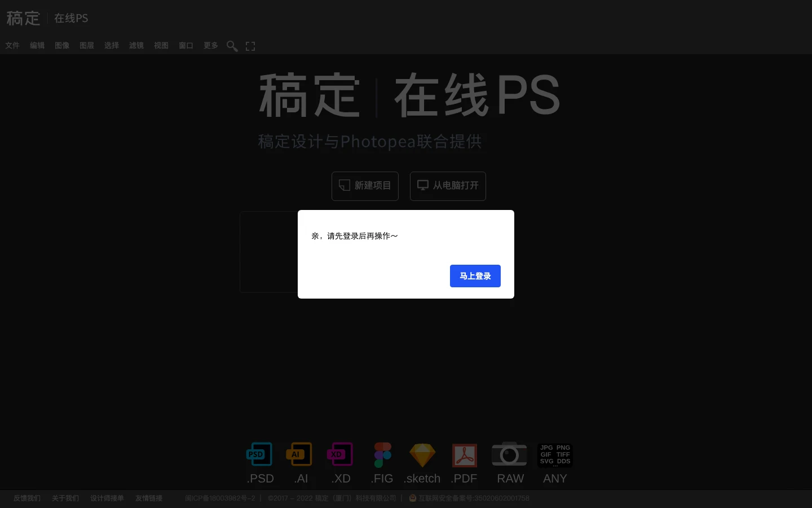The image size is (812, 508).
Task: Click the 稿定 logo in header
Action: click(x=23, y=18)
